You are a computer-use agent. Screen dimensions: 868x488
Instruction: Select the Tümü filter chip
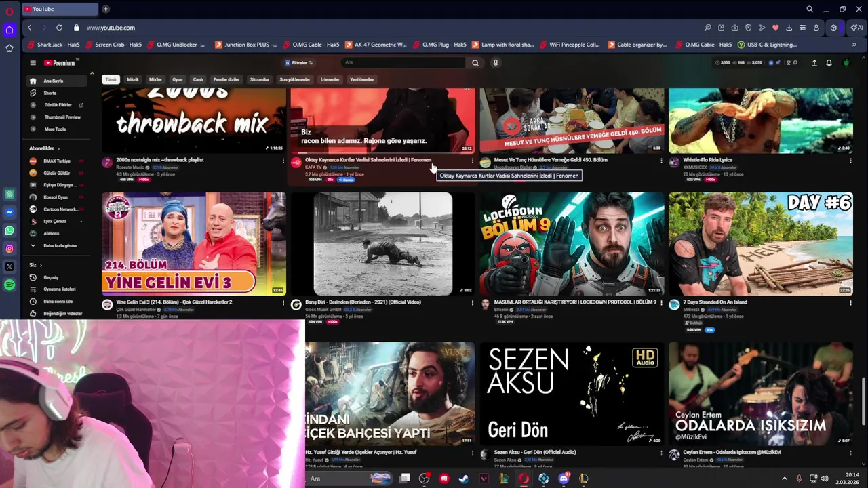pos(111,79)
